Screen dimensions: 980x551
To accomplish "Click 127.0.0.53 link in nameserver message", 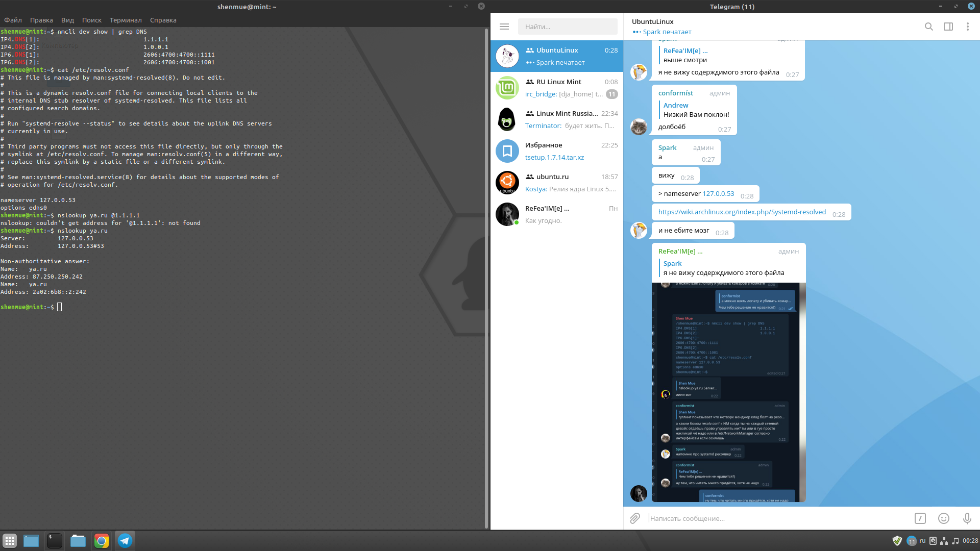I will coord(718,193).
